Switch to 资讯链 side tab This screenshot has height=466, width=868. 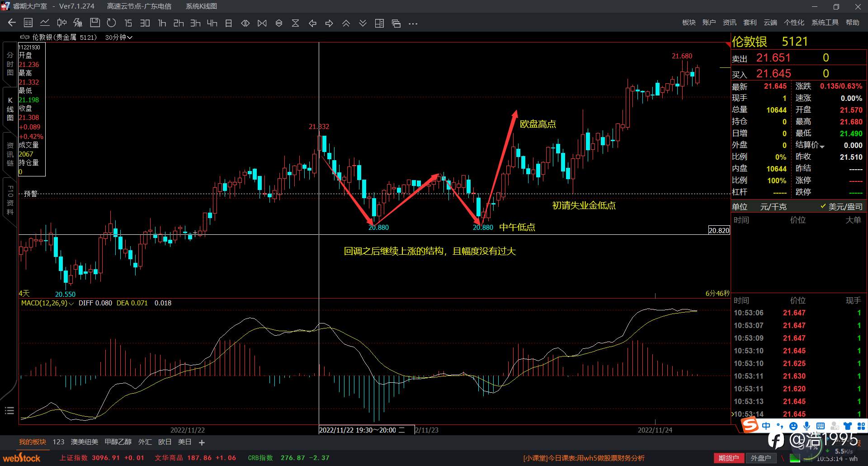coord(10,154)
